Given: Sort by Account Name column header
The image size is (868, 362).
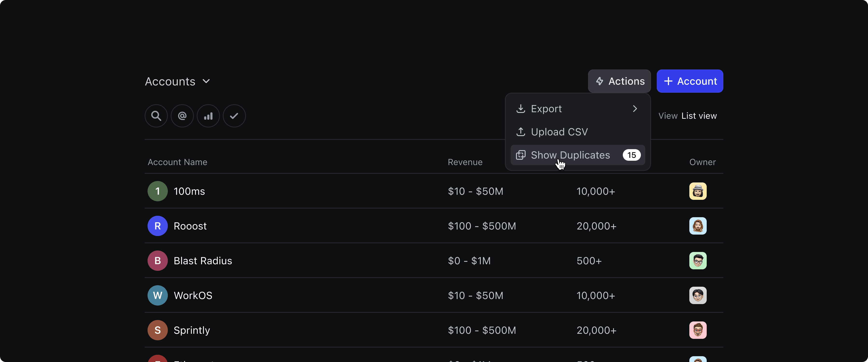Looking at the screenshot, I should (x=177, y=162).
